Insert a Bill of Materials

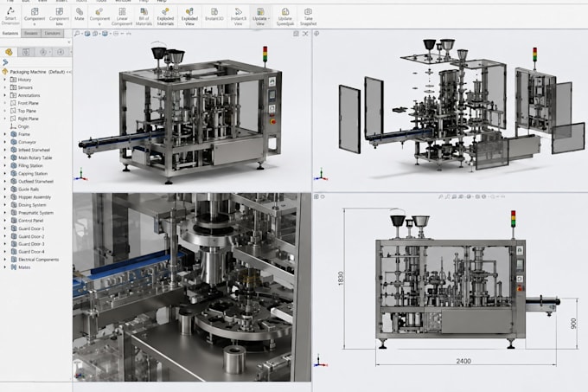coord(144,16)
